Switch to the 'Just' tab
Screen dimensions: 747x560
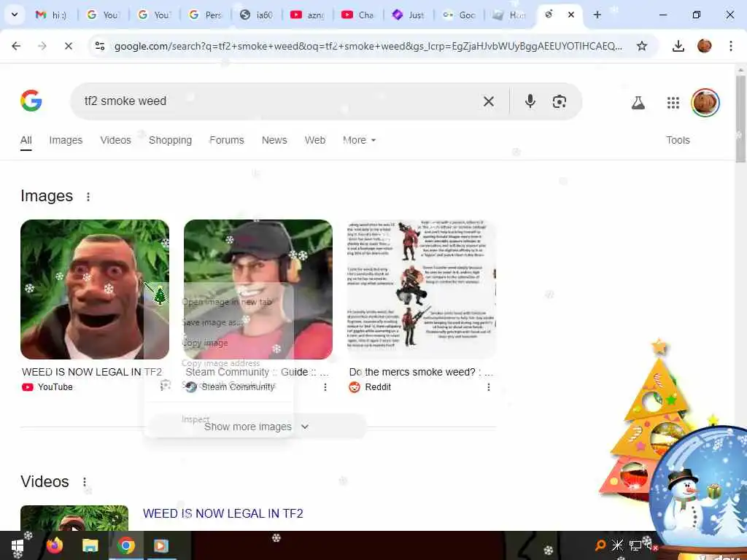(x=409, y=15)
